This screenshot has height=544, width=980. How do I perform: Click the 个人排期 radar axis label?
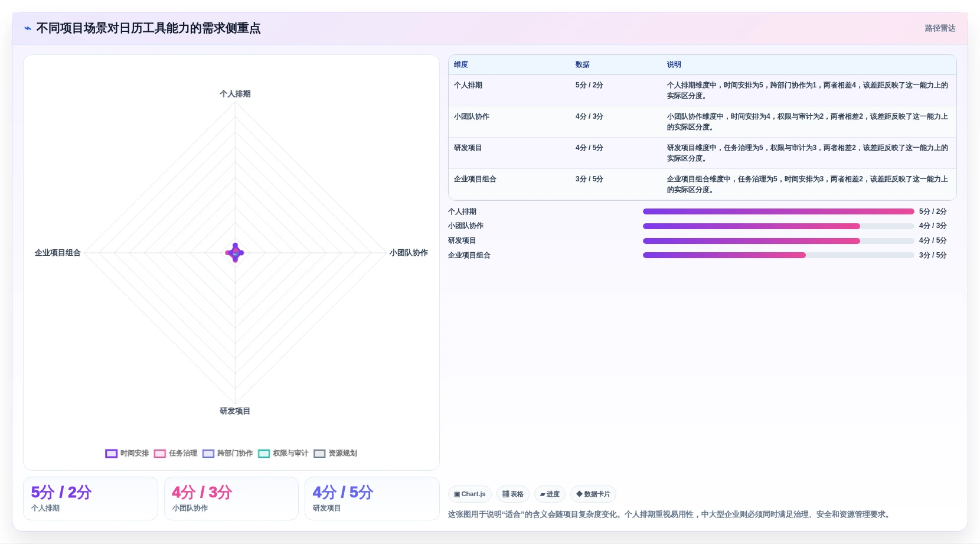click(x=235, y=94)
